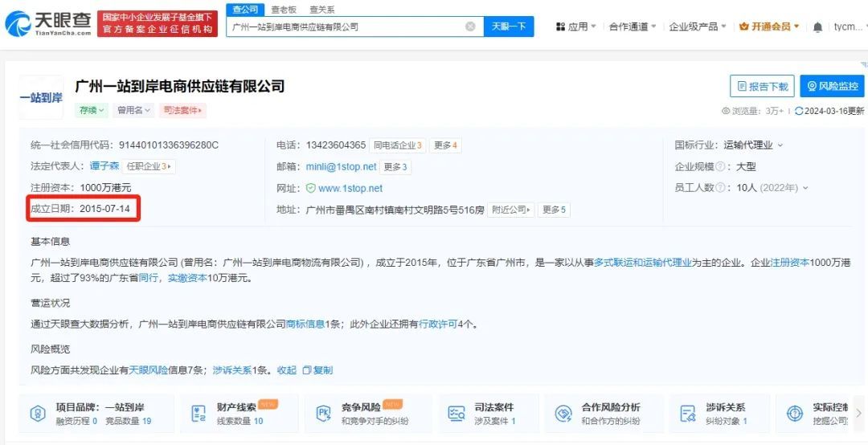Click the eye icon beside 浏览量
The image size is (868, 445).
(726, 111)
